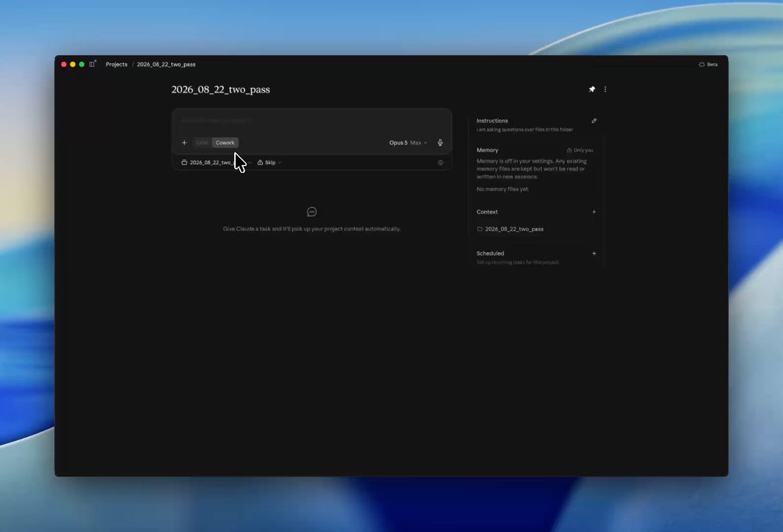This screenshot has height=532, width=783.
Task: Add context with the Context plus icon
Action: [594, 212]
